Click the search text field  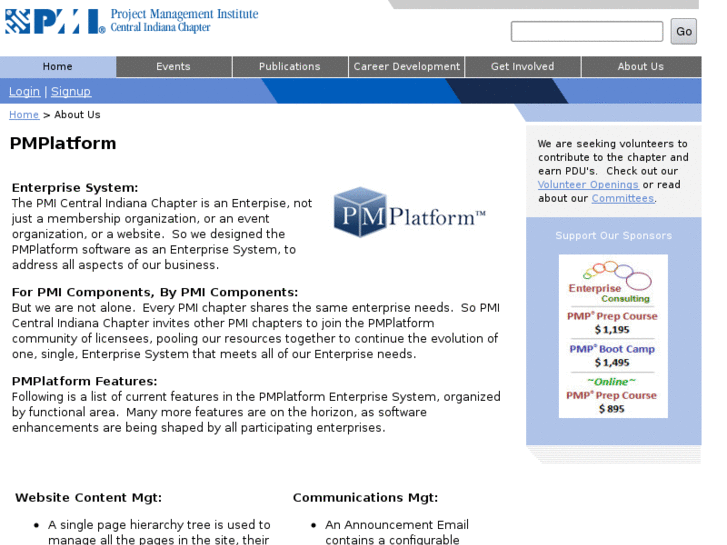point(587,31)
